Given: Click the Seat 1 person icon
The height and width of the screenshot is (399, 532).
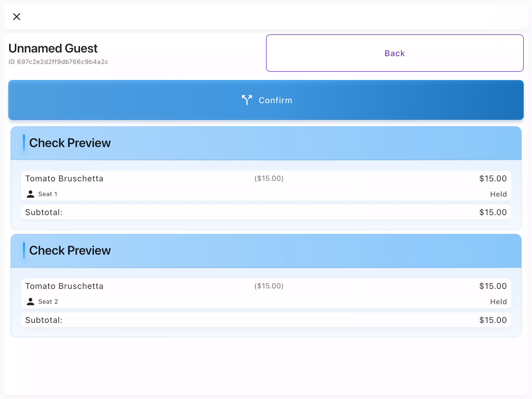Looking at the screenshot, I should (x=31, y=194).
